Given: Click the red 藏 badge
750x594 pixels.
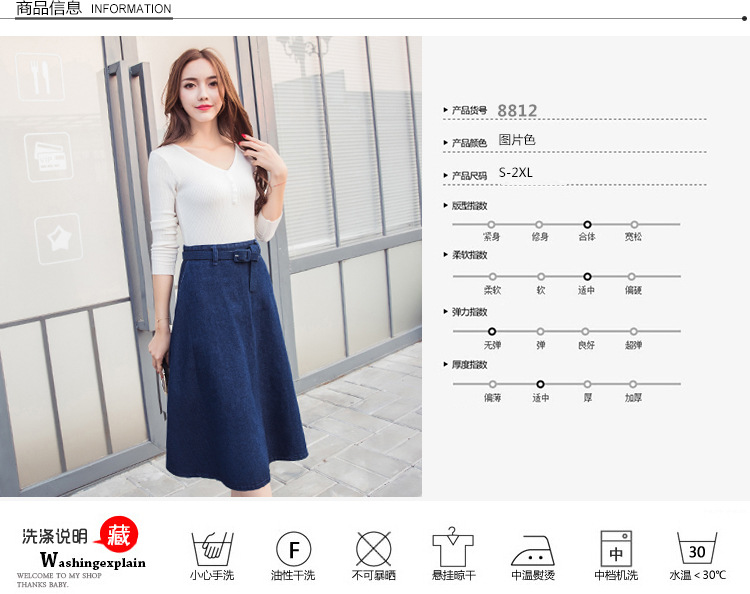Looking at the screenshot, I should tap(118, 534).
